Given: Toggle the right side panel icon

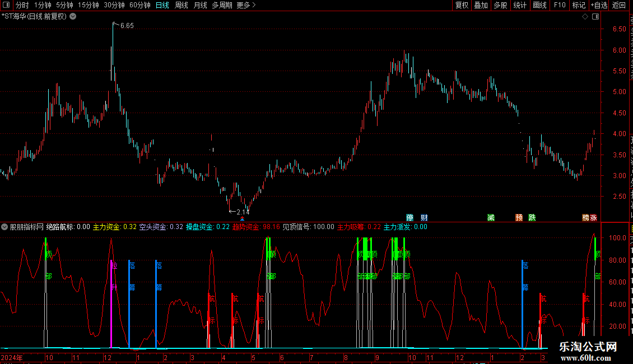Looking at the screenshot, I should 595,17.
